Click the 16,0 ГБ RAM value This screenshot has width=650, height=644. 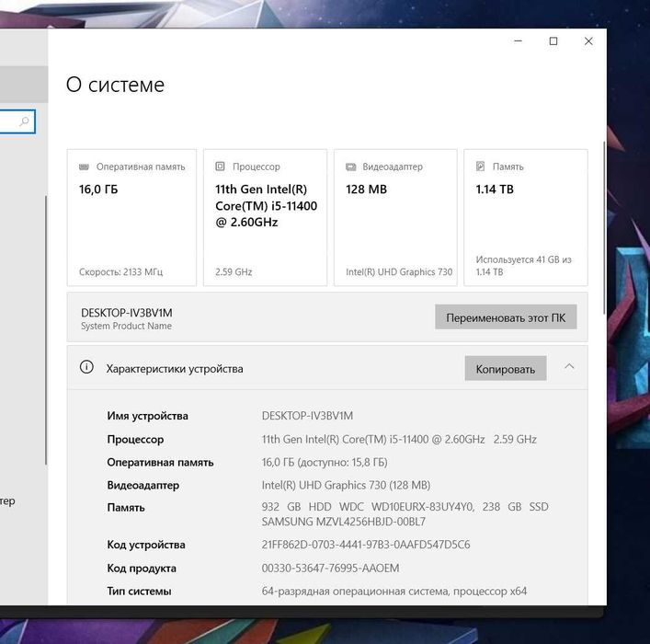point(98,190)
